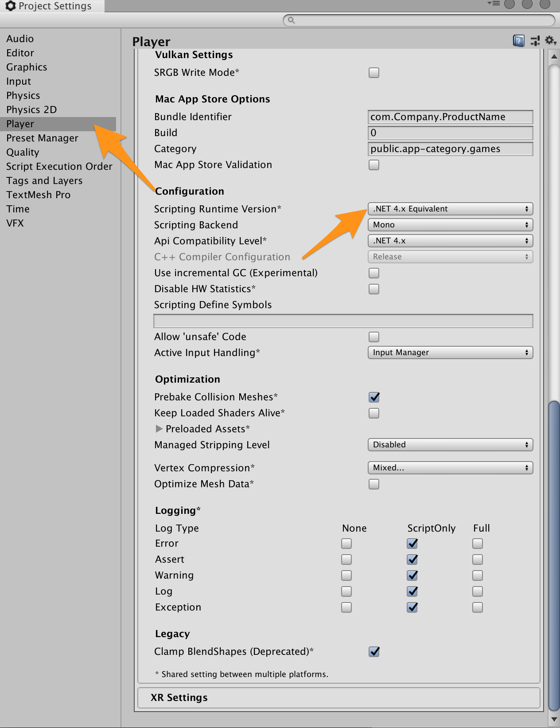
Task: Toggle Warning ScriptOnly checkbox
Action: tap(412, 575)
